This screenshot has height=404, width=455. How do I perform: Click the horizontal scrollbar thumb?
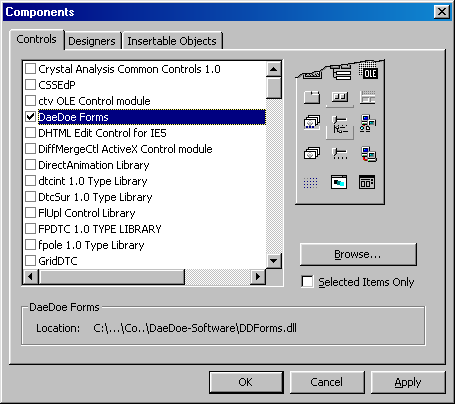click(x=112, y=276)
